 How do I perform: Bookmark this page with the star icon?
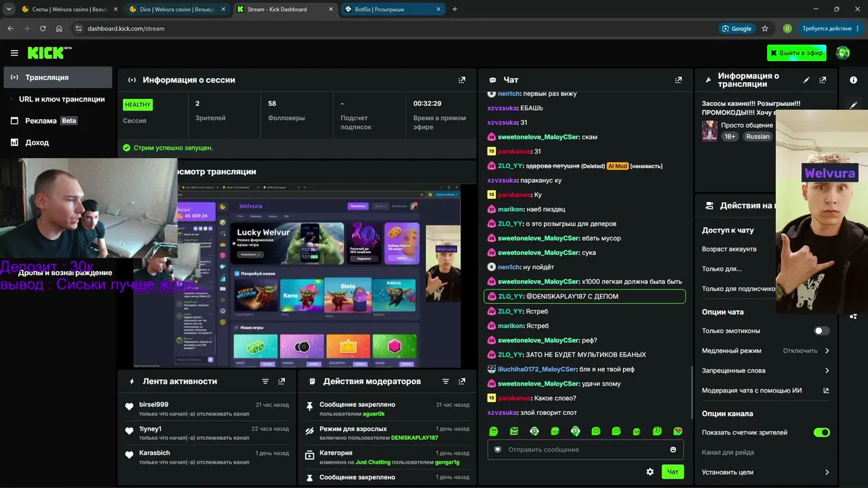click(x=765, y=28)
